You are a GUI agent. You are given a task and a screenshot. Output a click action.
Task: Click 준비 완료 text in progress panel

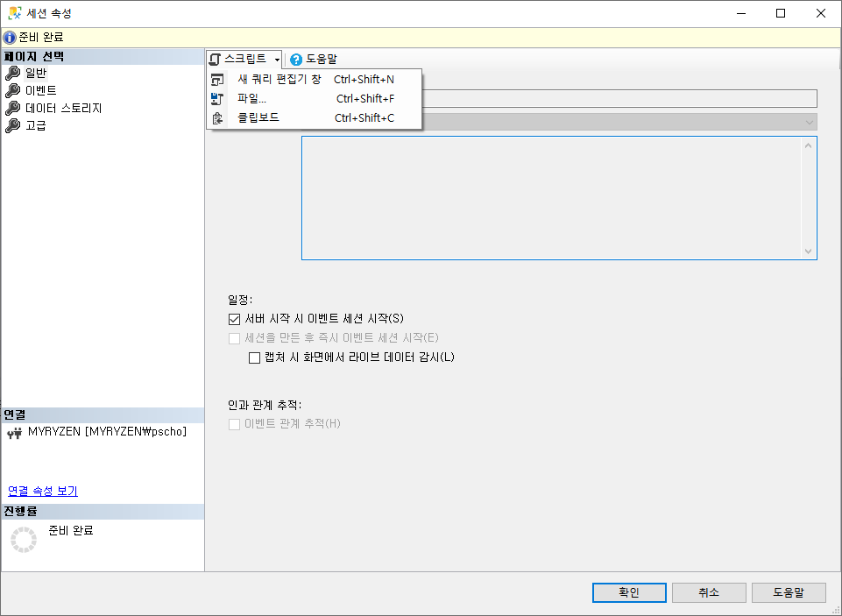pos(71,531)
